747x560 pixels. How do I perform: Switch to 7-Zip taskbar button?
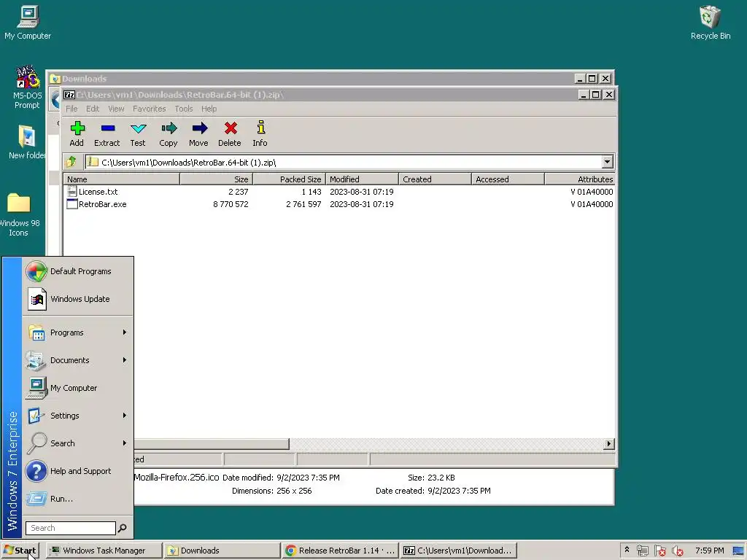coord(458,551)
